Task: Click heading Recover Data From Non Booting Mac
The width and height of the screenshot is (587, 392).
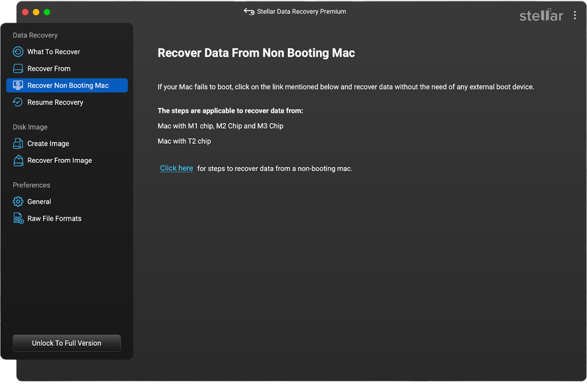Action: click(256, 53)
